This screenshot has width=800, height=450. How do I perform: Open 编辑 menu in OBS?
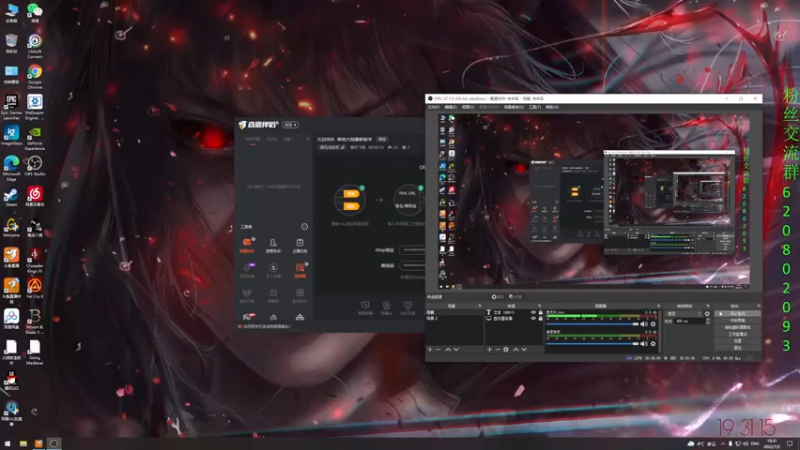click(451, 107)
